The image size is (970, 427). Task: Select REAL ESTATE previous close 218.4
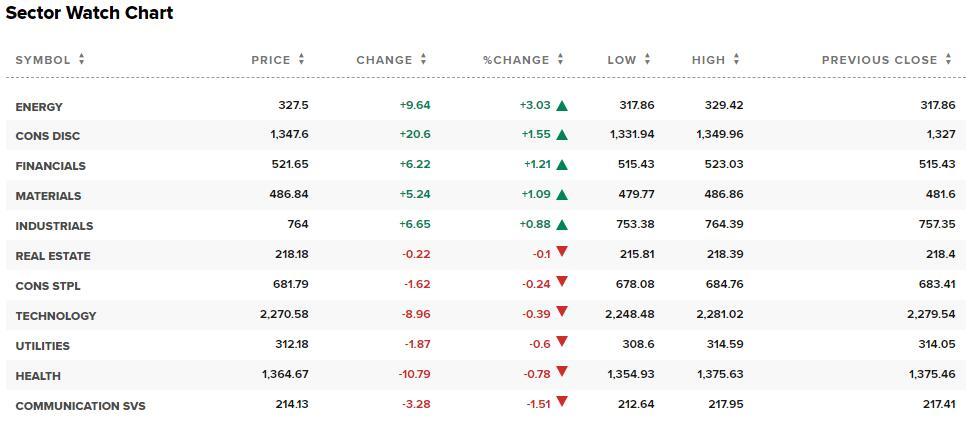pyautogui.click(x=941, y=254)
